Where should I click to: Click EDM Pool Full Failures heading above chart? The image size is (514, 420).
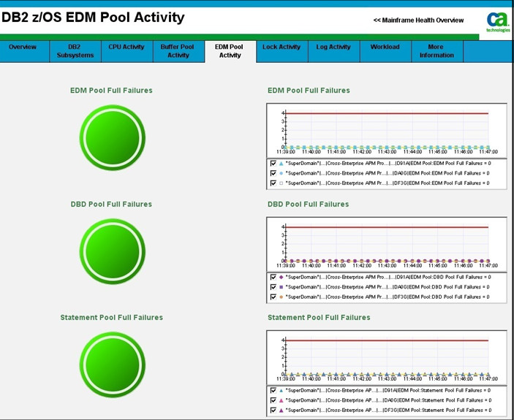point(309,91)
